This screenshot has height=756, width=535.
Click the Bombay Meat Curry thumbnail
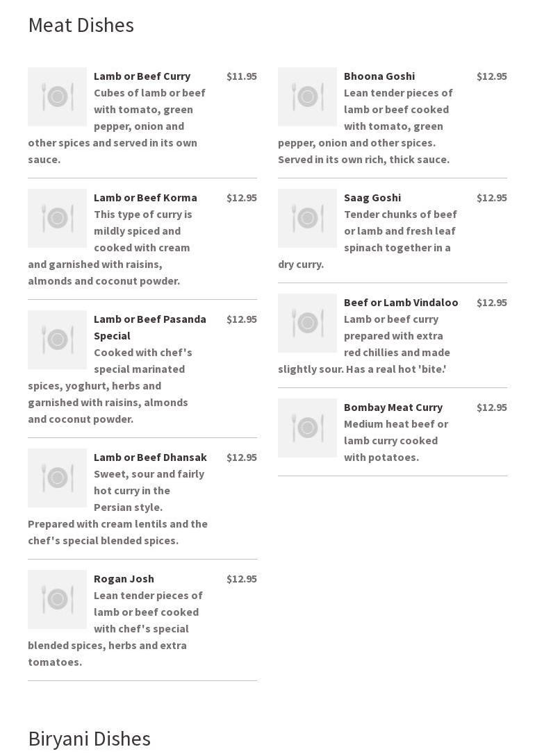pos(307,428)
